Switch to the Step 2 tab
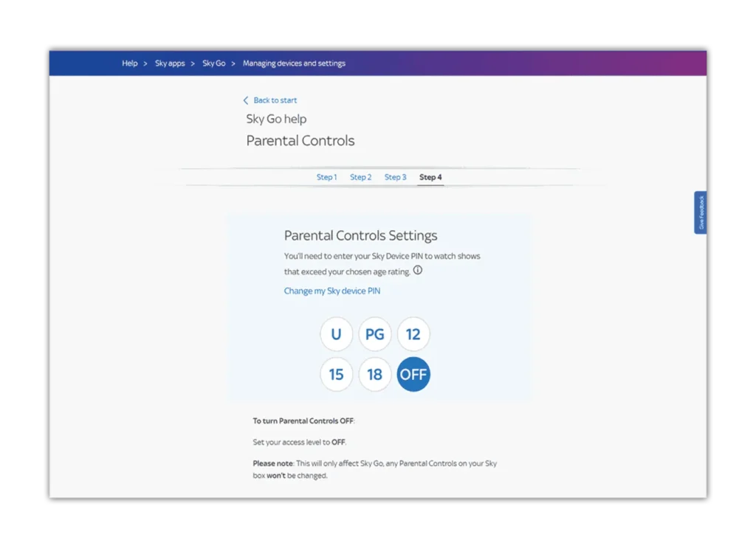Image resolution: width=756 pixels, height=540 pixels. pyautogui.click(x=360, y=177)
